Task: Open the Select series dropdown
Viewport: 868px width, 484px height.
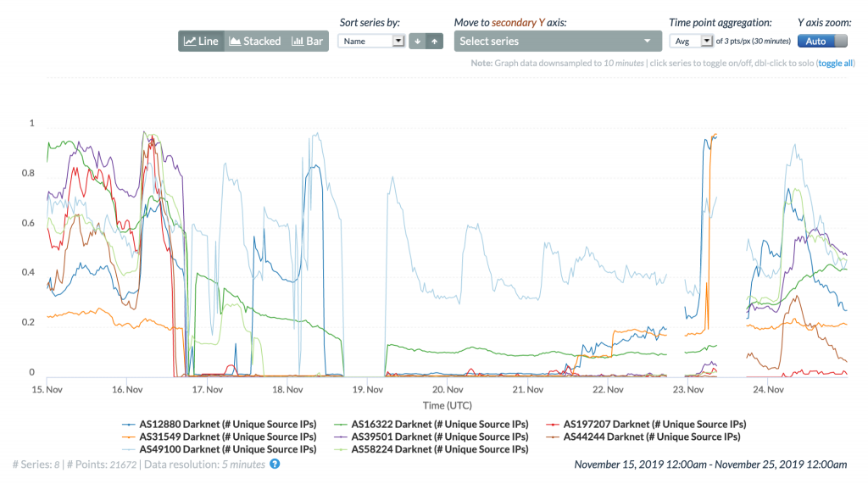Action: click(x=558, y=41)
